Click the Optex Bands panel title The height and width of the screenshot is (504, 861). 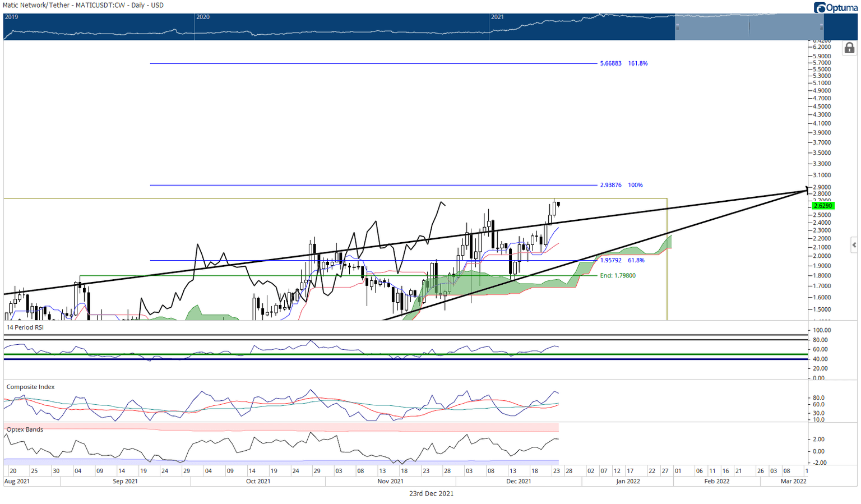(25, 429)
